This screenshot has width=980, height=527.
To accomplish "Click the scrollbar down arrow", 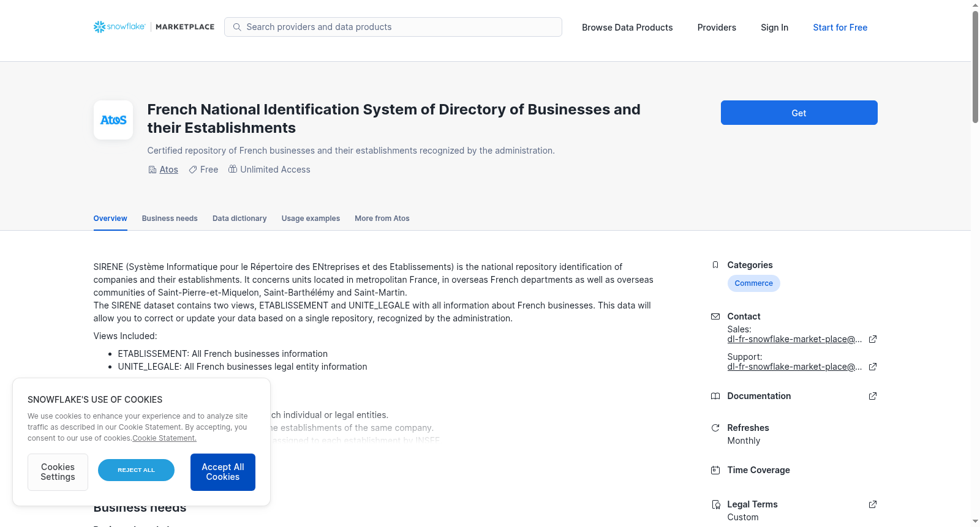I will [975, 521].
